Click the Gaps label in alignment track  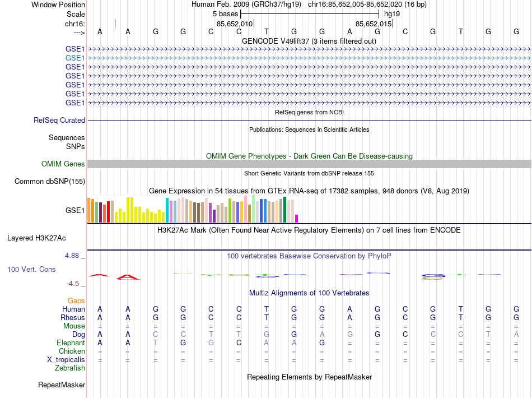coord(76,301)
